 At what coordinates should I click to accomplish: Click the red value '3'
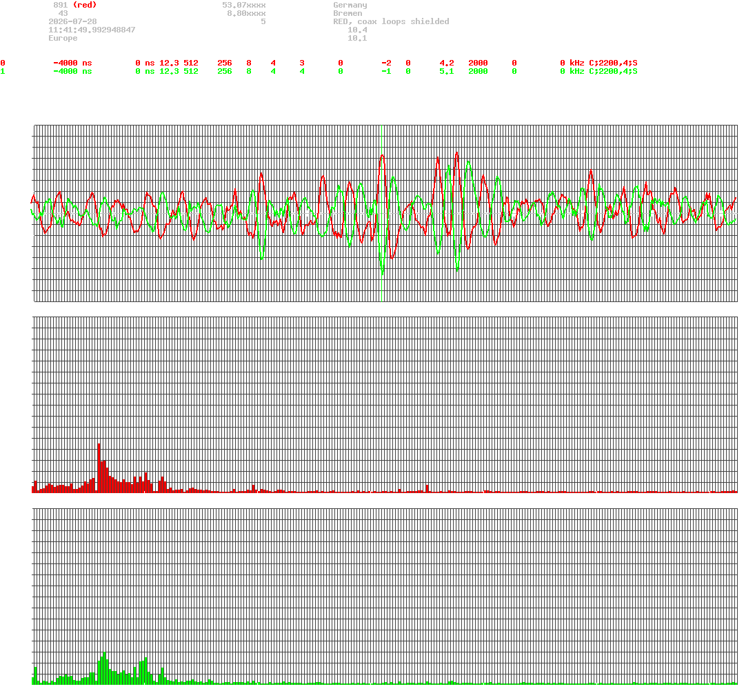tap(302, 63)
